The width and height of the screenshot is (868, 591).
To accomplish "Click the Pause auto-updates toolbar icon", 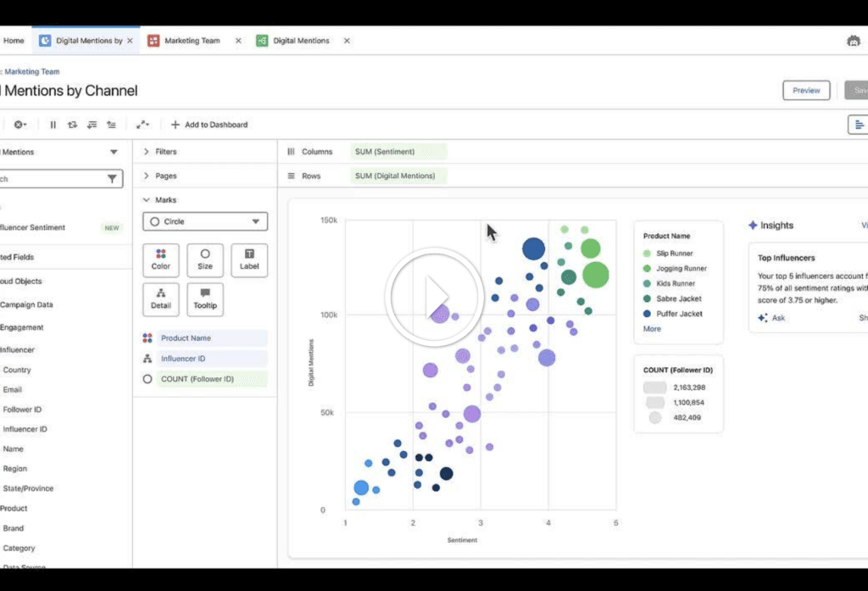I will pos(53,125).
